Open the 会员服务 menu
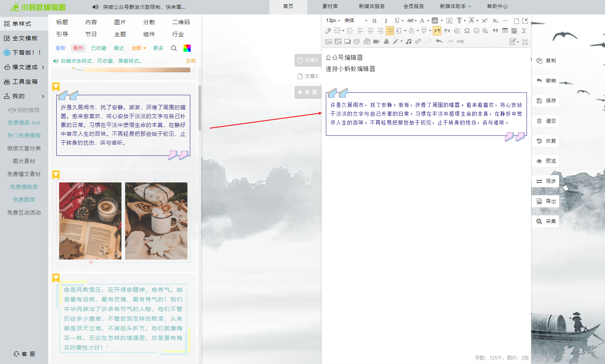This screenshot has height=364, width=605. click(414, 6)
